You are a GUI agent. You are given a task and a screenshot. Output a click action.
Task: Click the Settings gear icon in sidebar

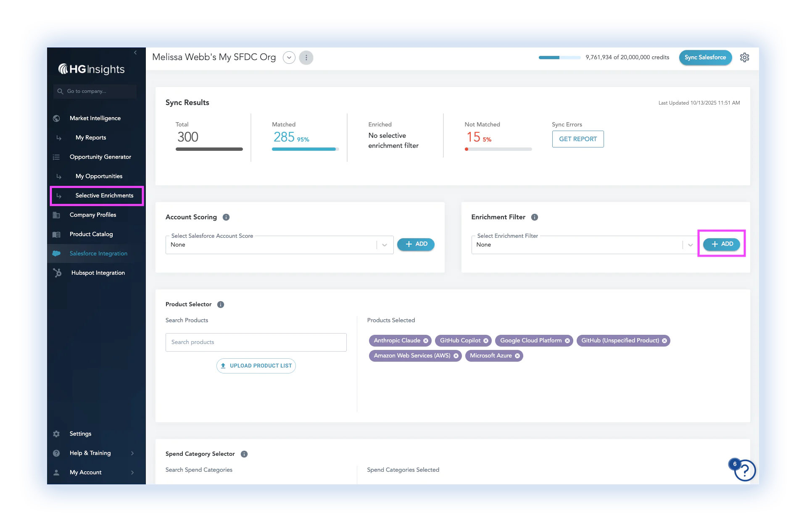tap(56, 434)
